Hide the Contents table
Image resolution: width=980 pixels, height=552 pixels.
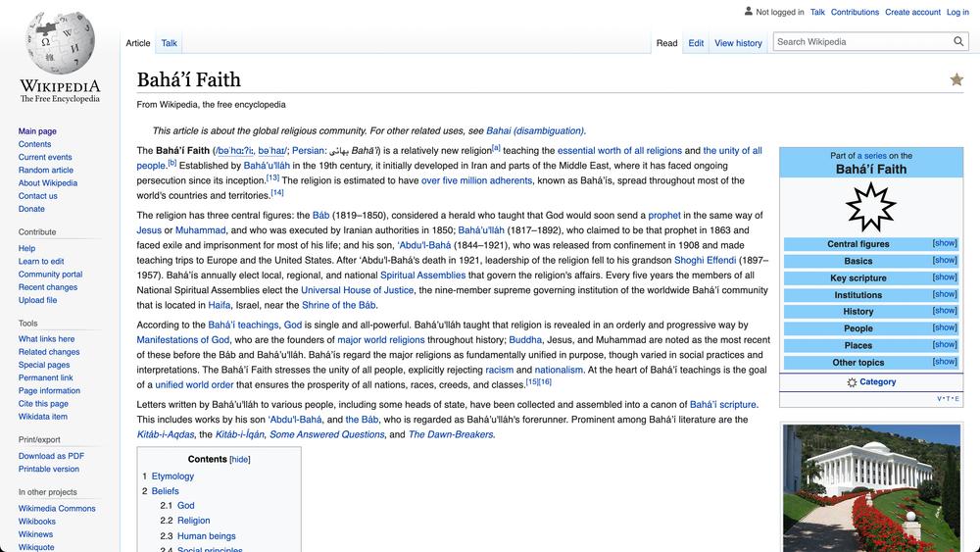pos(240,460)
